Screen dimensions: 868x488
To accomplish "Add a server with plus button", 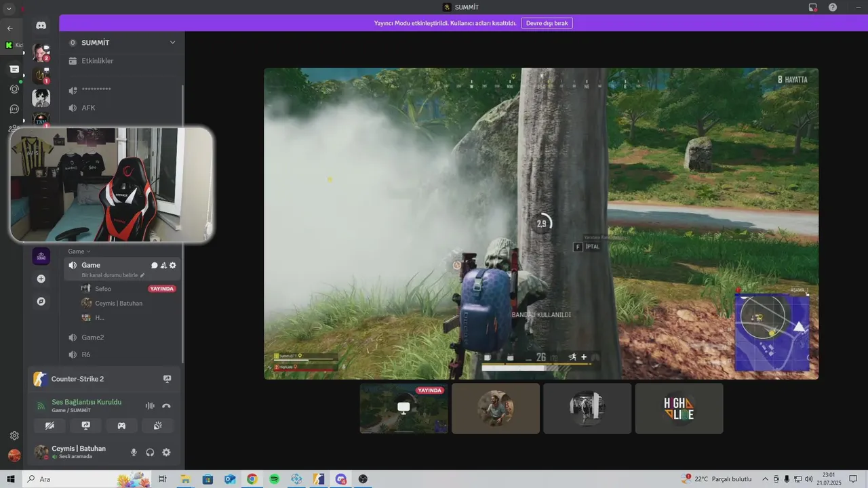I will pyautogui.click(x=41, y=279).
